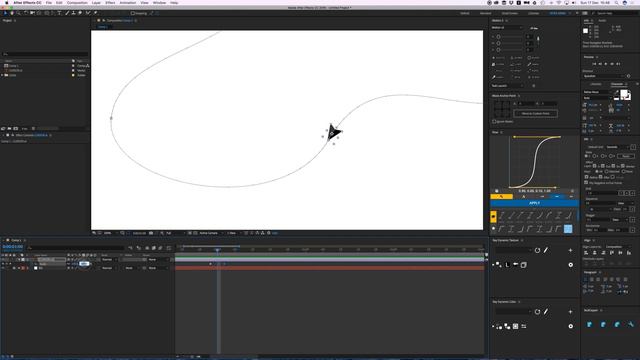The width and height of the screenshot is (640, 360).
Task: Select the first Keys radio button
Action: (587, 156)
